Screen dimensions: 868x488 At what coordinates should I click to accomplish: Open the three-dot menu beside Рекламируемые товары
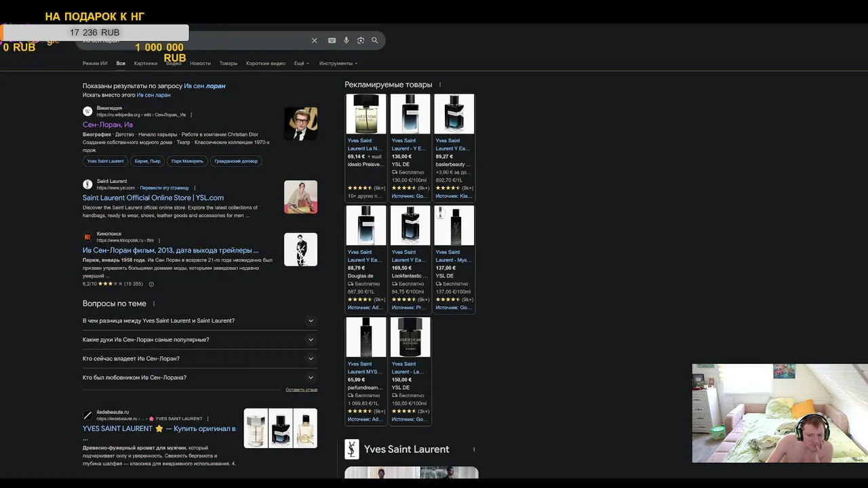coord(440,85)
